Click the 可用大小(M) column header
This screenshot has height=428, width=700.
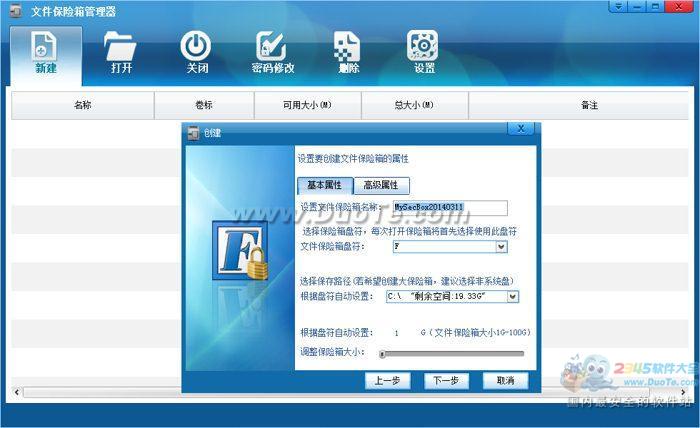coord(307,105)
